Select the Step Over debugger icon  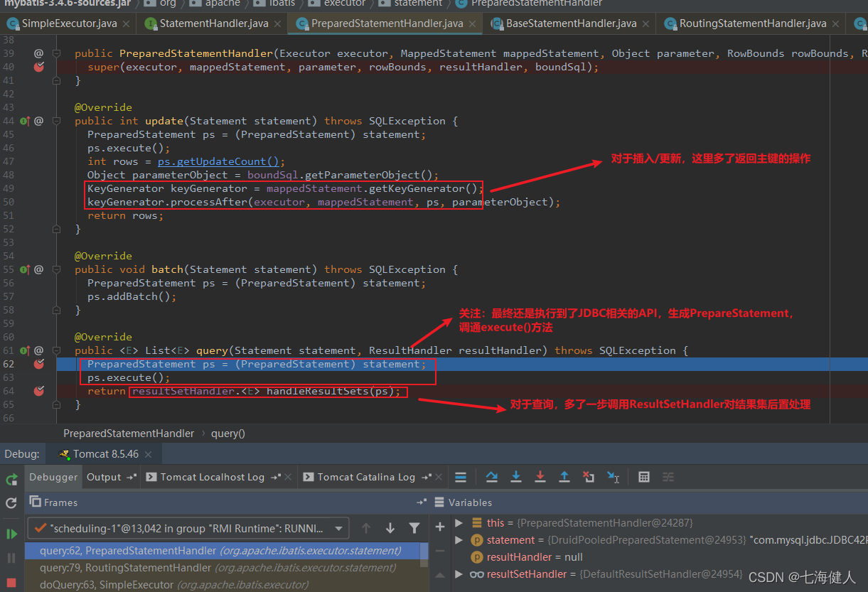point(491,477)
